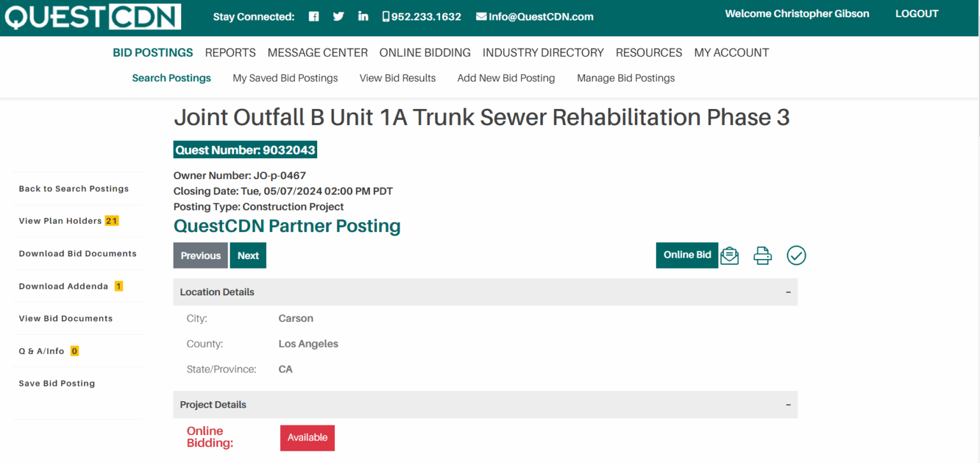
Task: Click the envelope message icon beside Online Bid
Action: 729,256
